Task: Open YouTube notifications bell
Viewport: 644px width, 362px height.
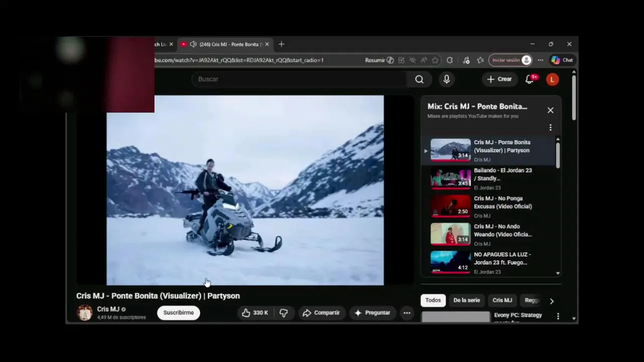Action: pos(530,79)
